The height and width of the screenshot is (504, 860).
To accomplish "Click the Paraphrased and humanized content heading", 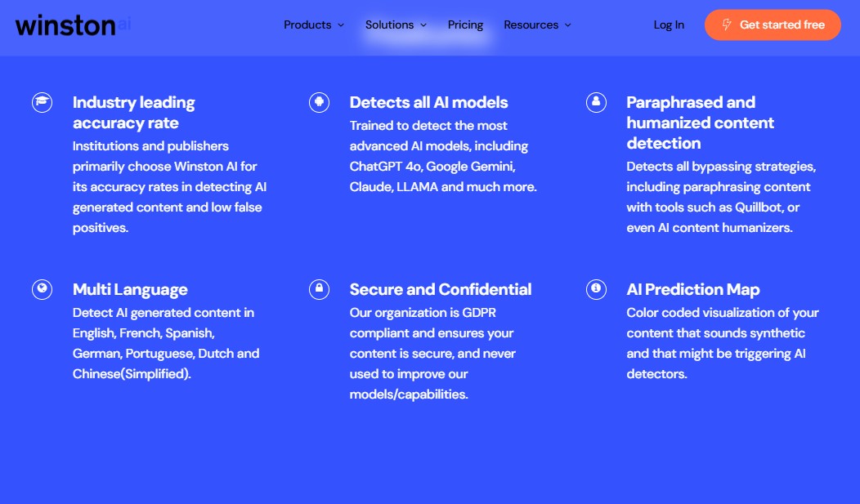I will click(700, 123).
